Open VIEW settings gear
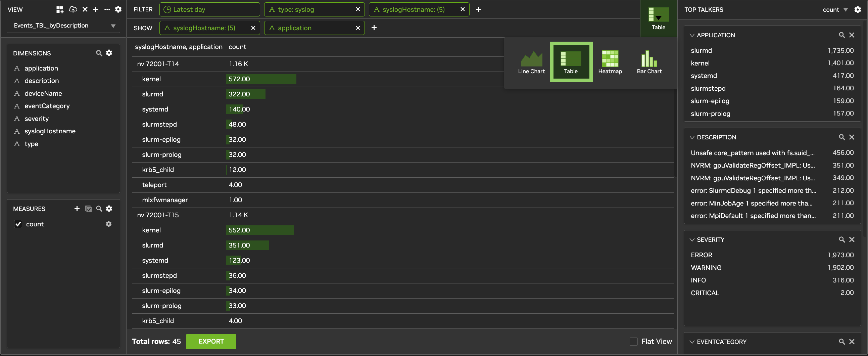 118,9
